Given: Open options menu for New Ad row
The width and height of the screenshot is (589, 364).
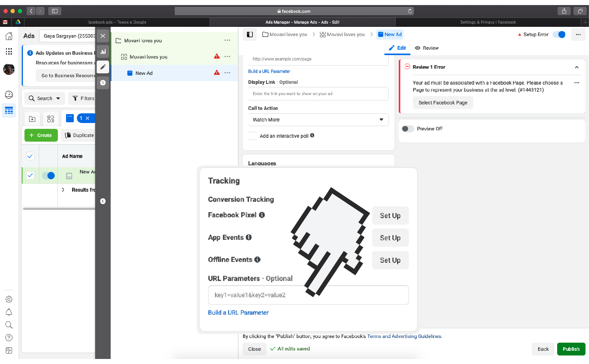Looking at the screenshot, I should point(227,73).
